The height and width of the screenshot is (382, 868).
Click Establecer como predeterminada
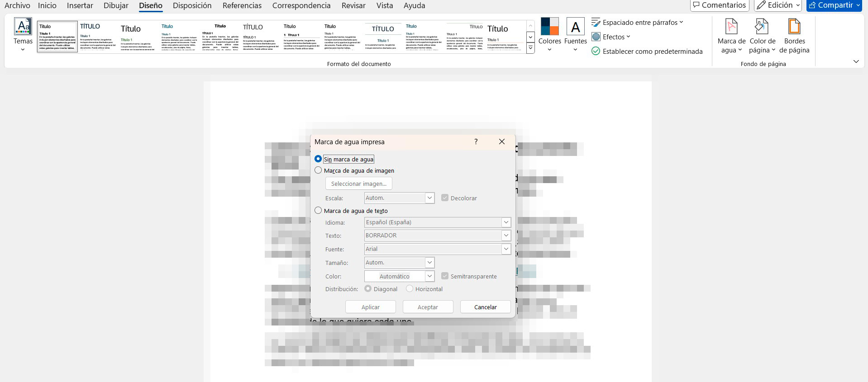point(647,51)
